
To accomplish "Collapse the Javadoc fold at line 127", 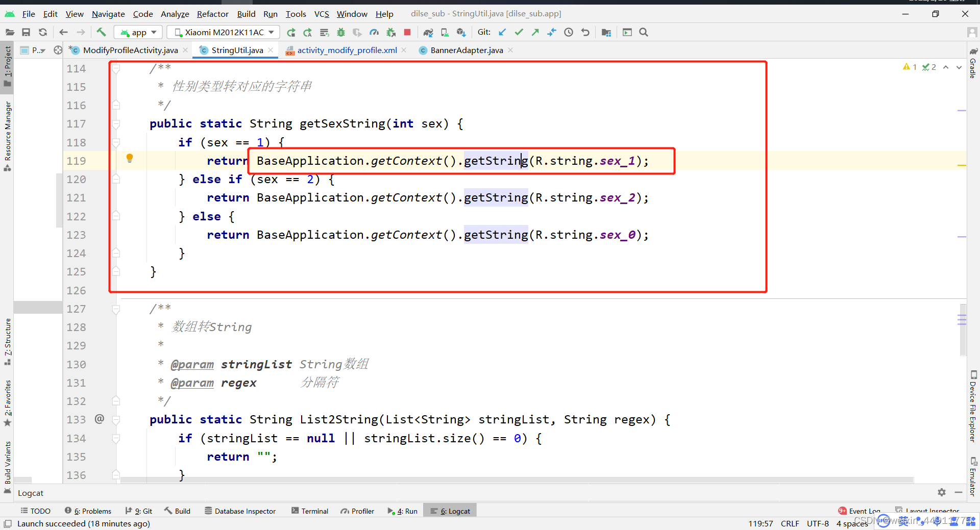I will [x=116, y=309].
